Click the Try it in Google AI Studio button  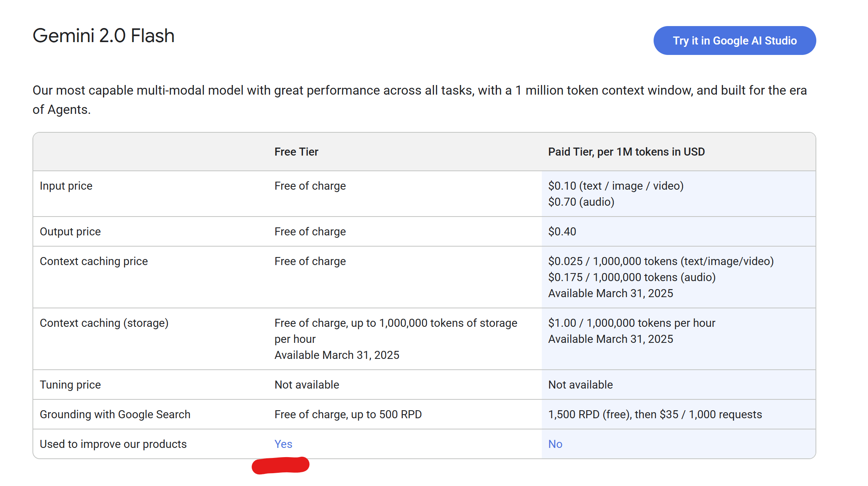734,40
